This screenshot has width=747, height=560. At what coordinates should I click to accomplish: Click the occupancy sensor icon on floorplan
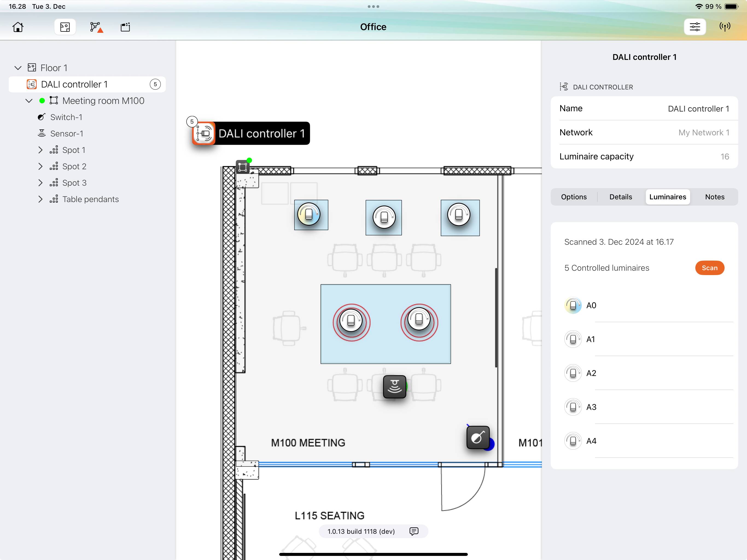coord(394,387)
